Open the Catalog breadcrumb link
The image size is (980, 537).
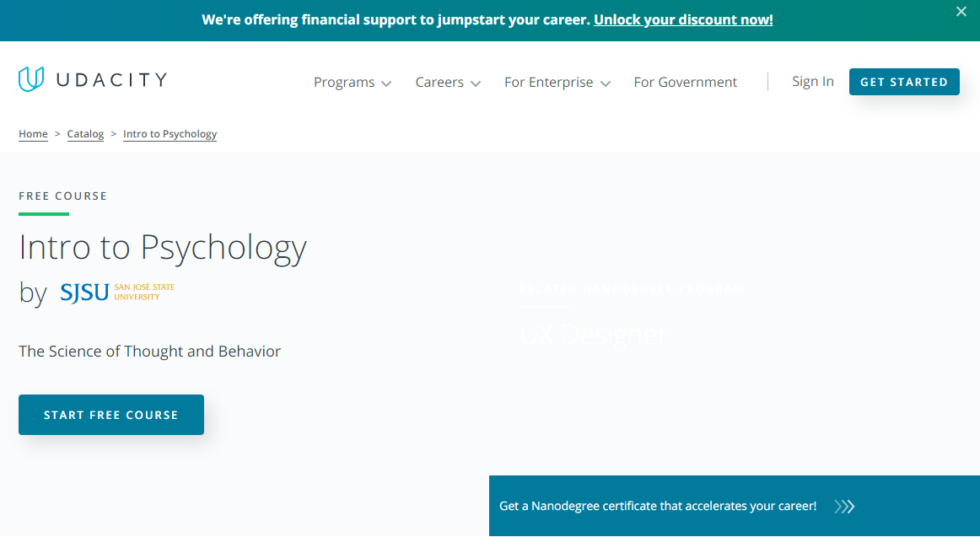click(x=86, y=134)
